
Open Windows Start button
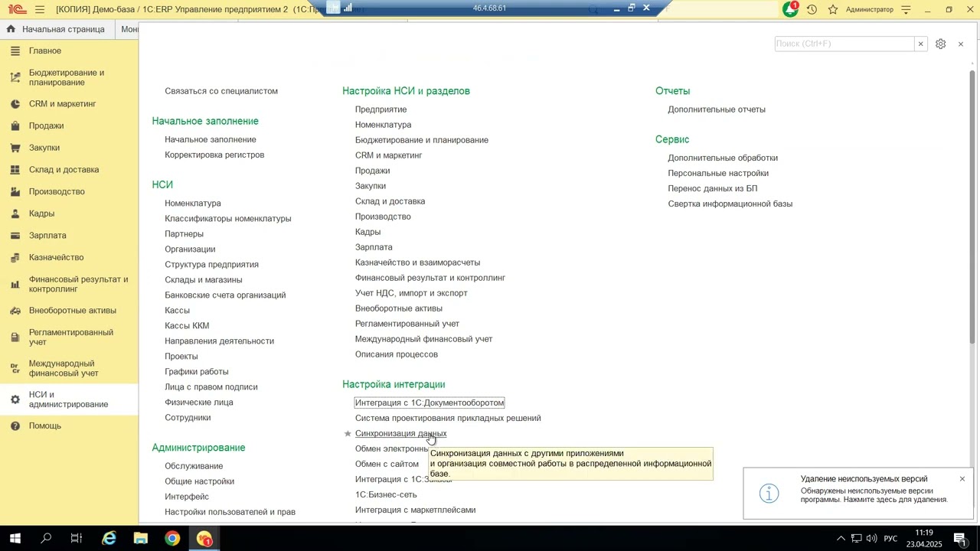pyautogui.click(x=15, y=539)
